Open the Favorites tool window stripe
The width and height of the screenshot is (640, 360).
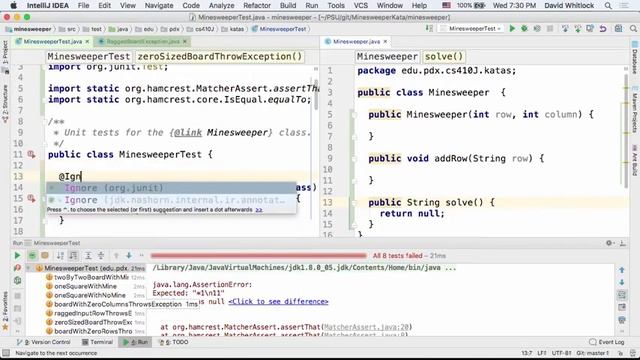5,310
